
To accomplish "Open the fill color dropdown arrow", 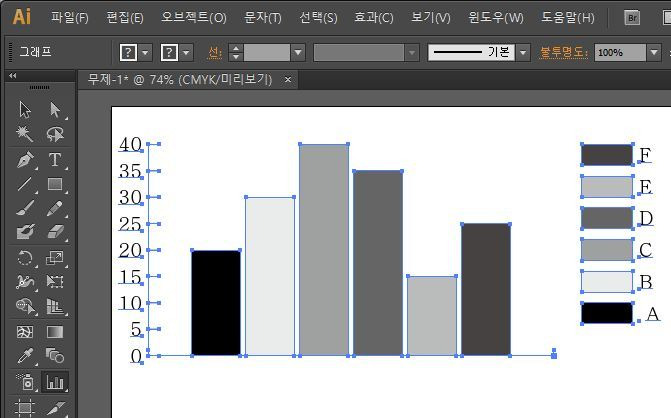I will [145, 53].
